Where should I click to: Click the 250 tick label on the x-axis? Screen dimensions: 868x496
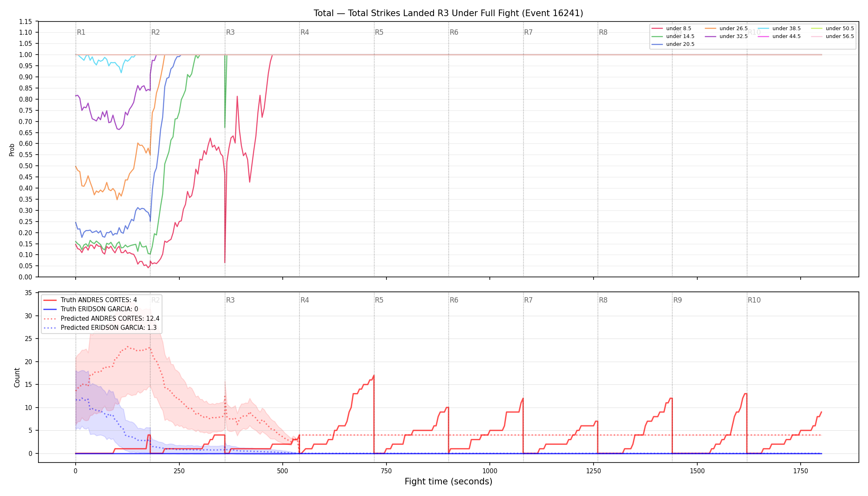click(x=179, y=471)
